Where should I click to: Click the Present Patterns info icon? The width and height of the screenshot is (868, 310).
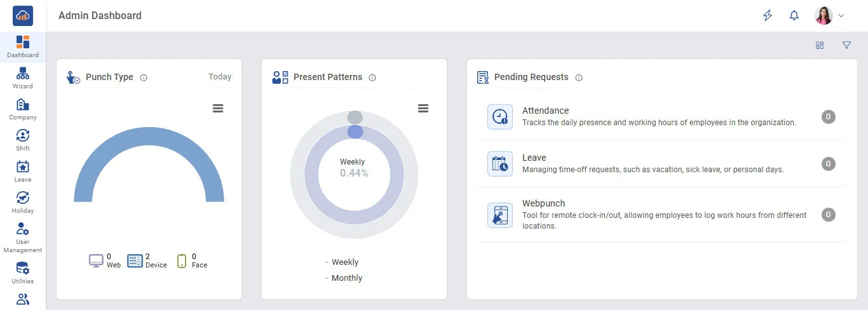click(x=372, y=77)
